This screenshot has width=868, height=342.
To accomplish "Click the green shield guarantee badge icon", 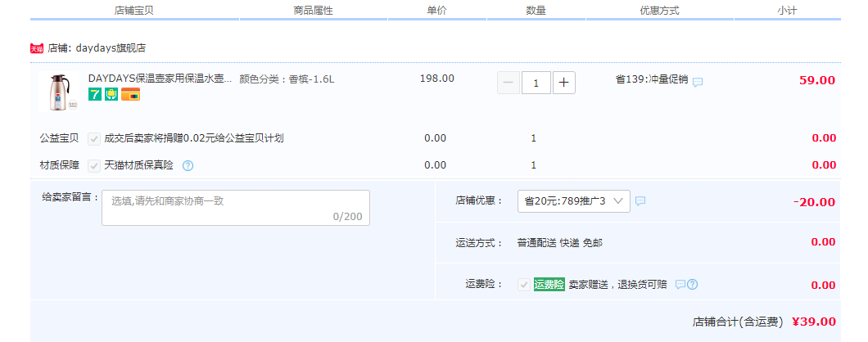I will 111,95.
